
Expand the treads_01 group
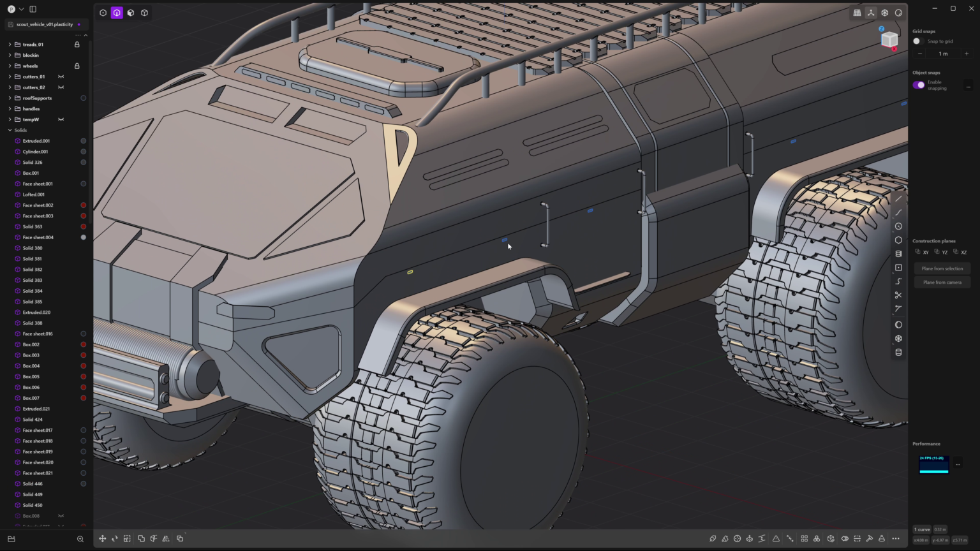point(10,45)
